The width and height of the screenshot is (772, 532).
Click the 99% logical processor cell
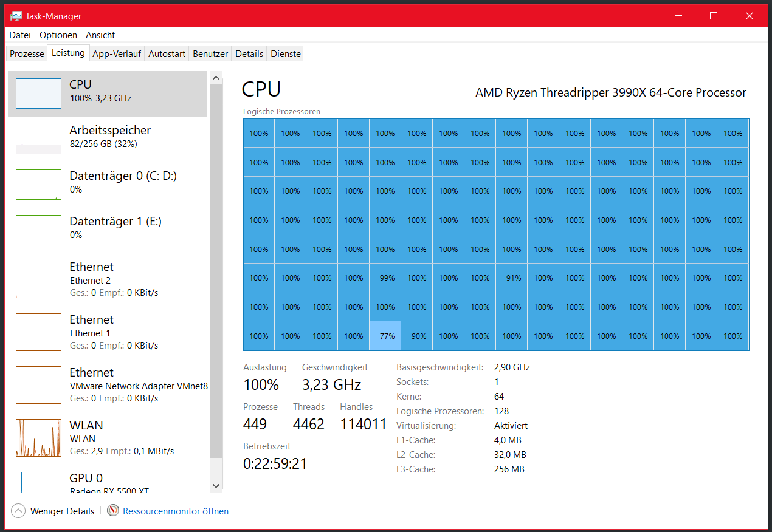[x=385, y=278]
